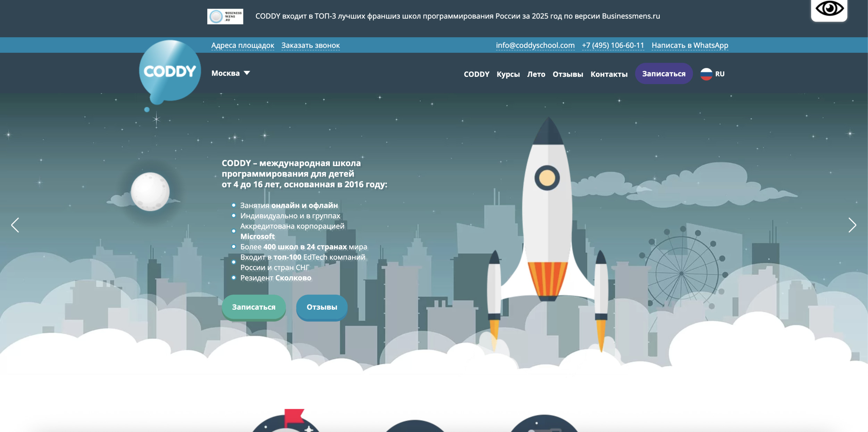
Task: Click the CODDY bubble logo
Action: [170, 71]
